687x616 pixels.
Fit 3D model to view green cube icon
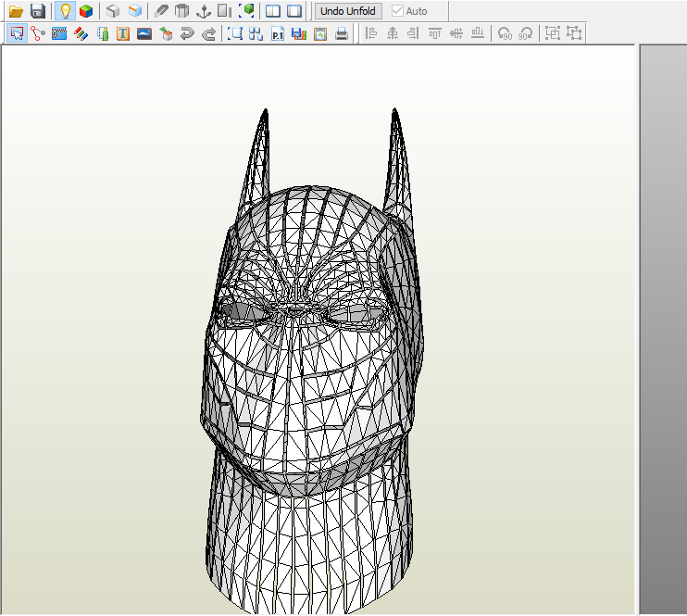246,11
